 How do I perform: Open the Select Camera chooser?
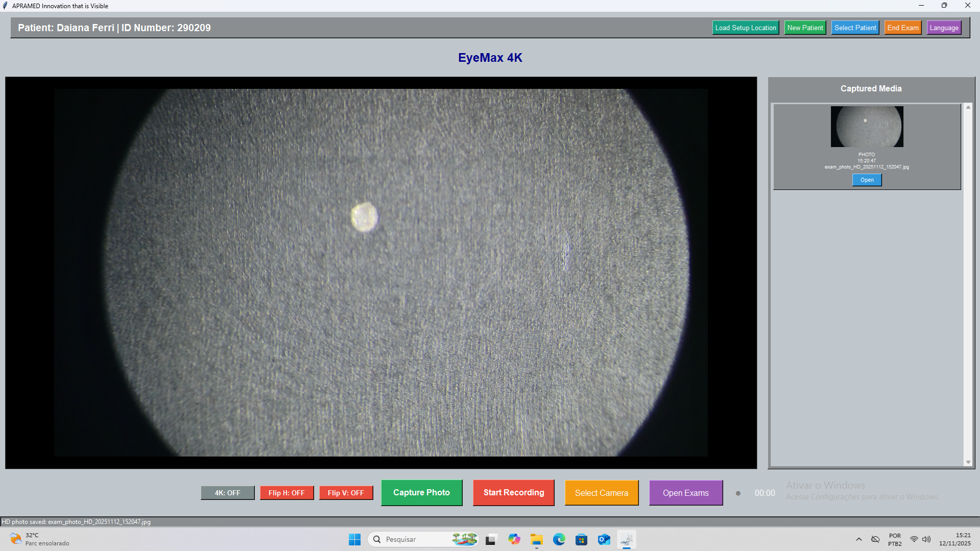coord(602,493)
